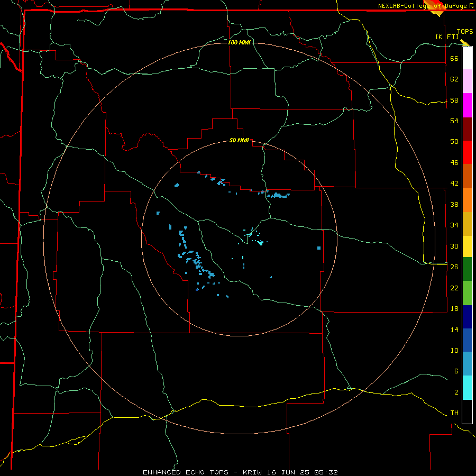Viewport: 476px width, 476px height.
Task: Click the legend value 50
Action: point(454,141)
